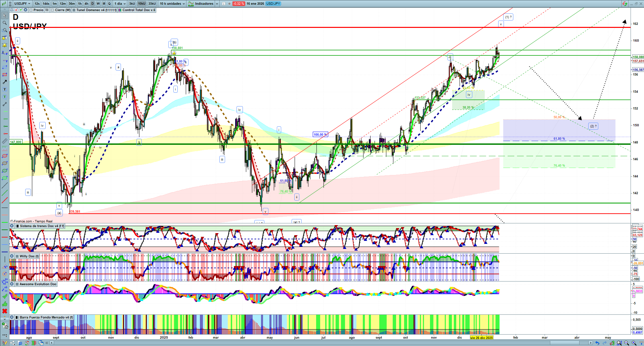Click the alert bell icon beside Precio
This screenshot has width=644, height=346.
pyautogui.click(x=12, y=10)
